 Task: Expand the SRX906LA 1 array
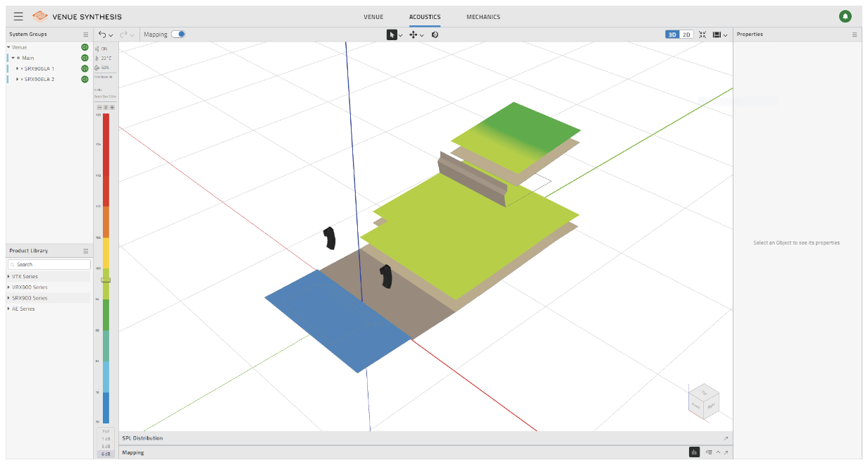[x=17, y=68]
